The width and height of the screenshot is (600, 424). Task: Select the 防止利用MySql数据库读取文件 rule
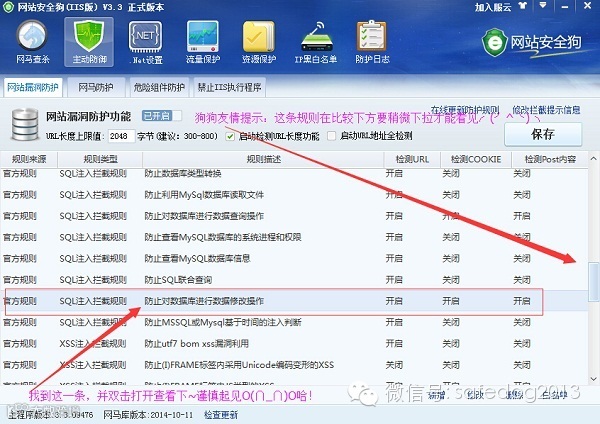[294, 195]
